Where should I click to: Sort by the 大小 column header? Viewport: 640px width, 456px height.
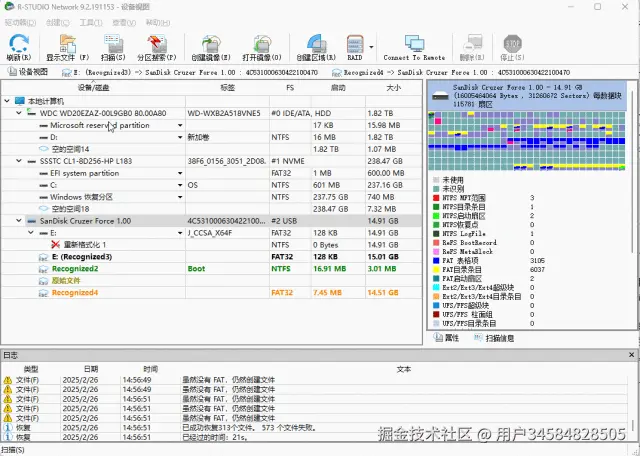393,87
